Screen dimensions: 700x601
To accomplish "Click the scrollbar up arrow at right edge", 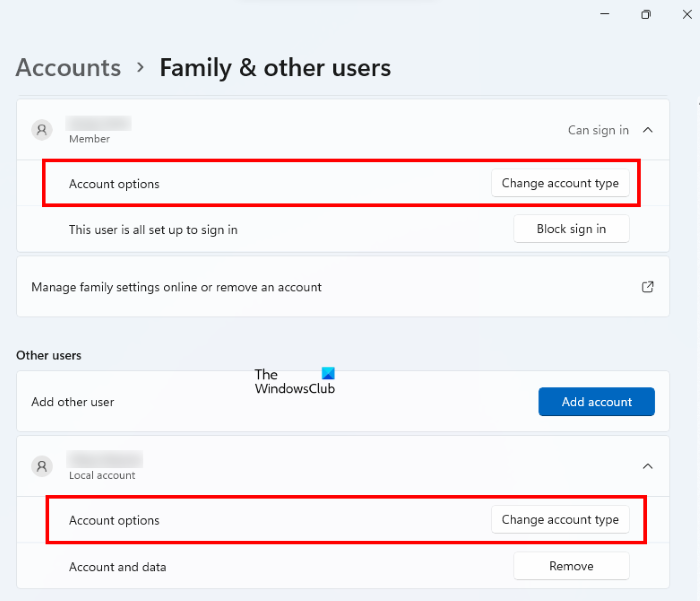I will click(x=696, y=103).
